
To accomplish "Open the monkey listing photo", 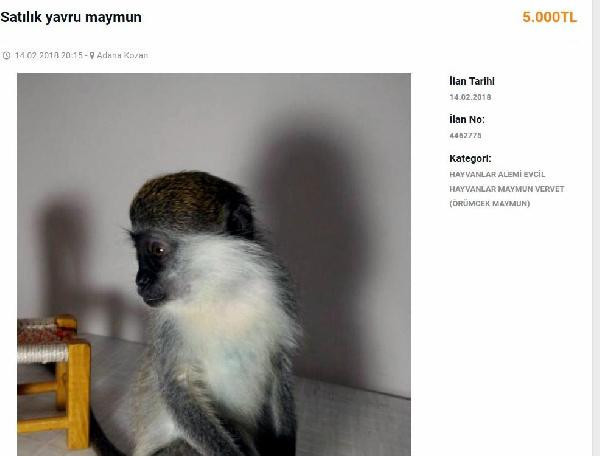I will click(214, 264).
